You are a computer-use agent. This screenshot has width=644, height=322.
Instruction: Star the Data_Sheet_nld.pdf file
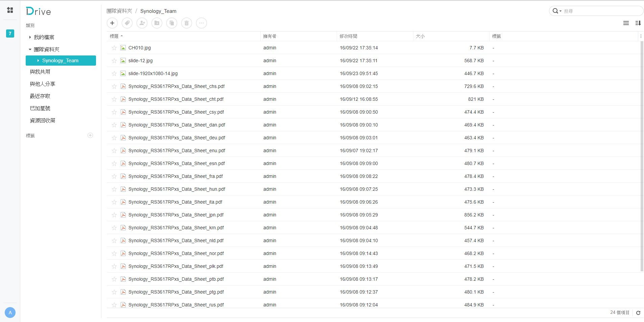(x=114, y=240)
